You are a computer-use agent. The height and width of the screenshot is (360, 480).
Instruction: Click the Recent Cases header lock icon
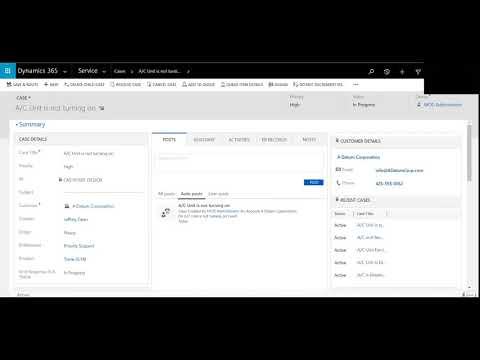tap(337, 199)
